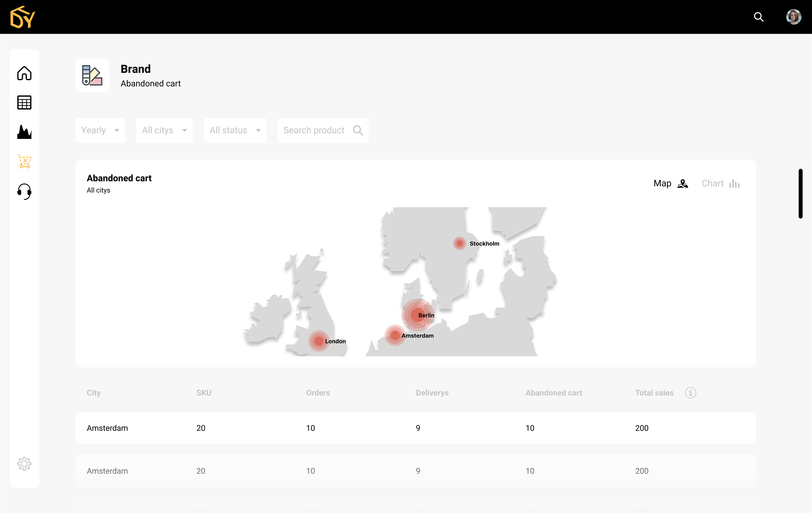
Task: Open the support headset icon
Action: click(24, 191)
